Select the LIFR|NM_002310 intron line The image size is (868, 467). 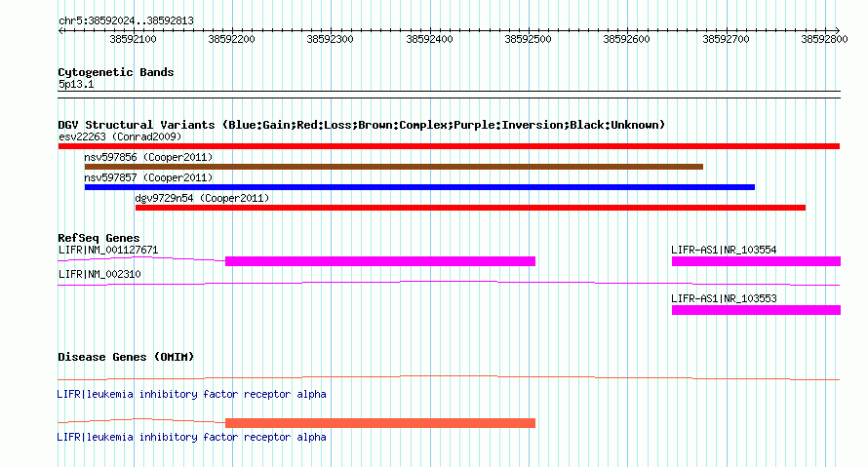(x=449, y=284)
